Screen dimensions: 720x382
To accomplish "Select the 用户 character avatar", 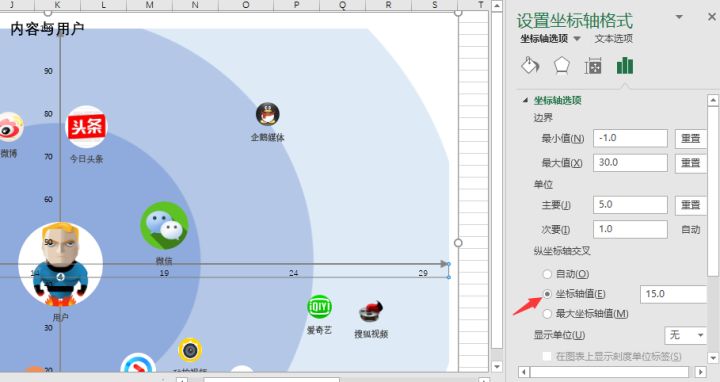I will tap(61, 264).
